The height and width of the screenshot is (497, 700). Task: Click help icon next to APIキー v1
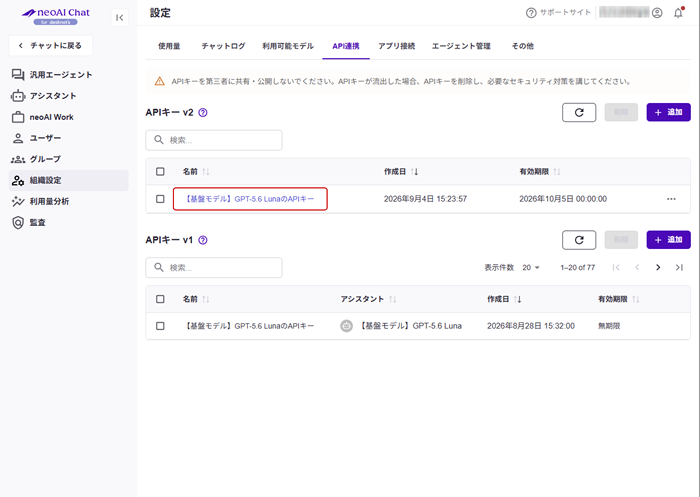(203, 240)
